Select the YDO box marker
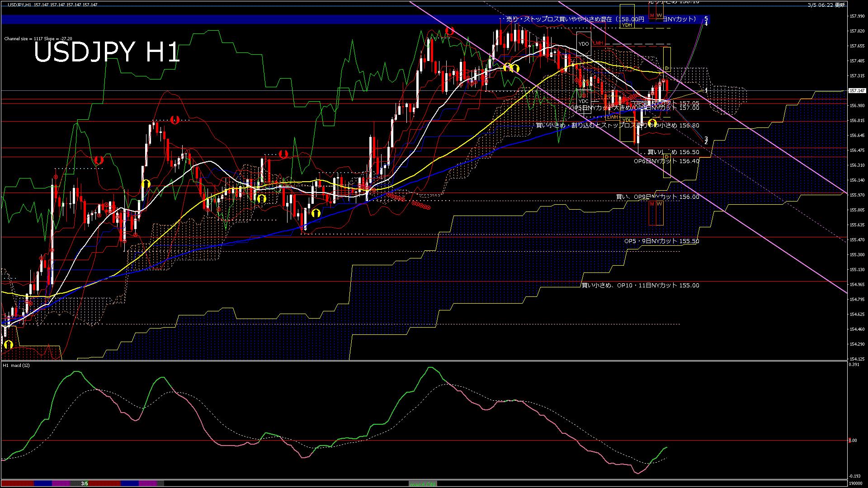The height and width of the screenshot is (488, 868). 584,44
